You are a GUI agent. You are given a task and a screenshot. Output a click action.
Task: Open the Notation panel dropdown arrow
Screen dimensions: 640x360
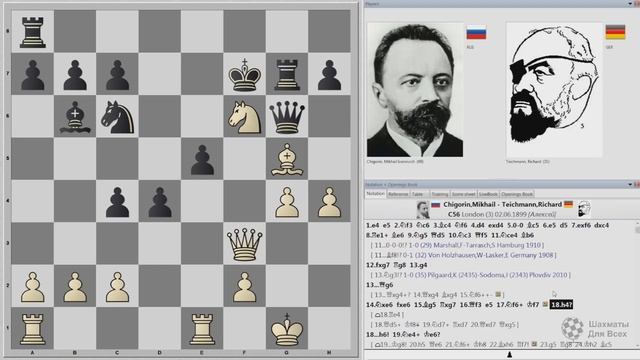tap(630, 184)
